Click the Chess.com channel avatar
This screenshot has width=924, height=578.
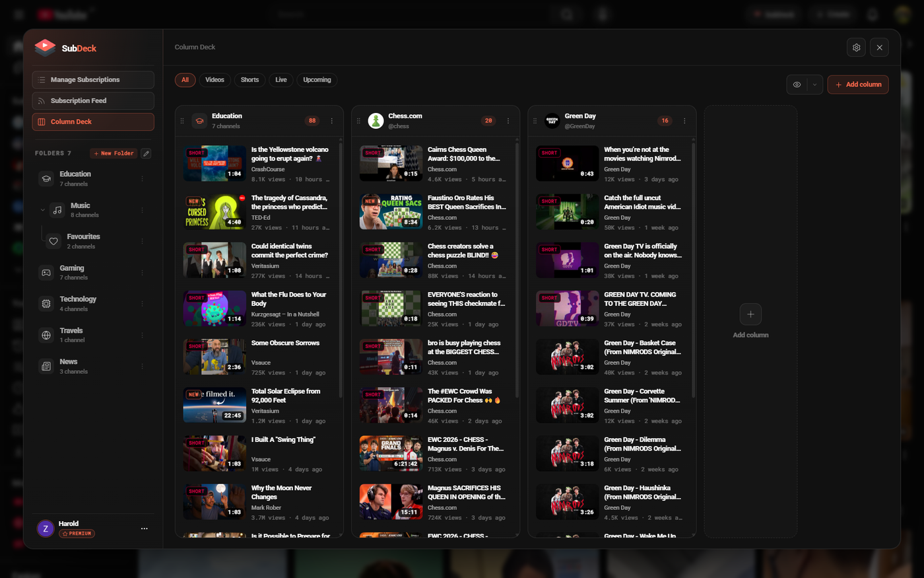tap(376, 121)
